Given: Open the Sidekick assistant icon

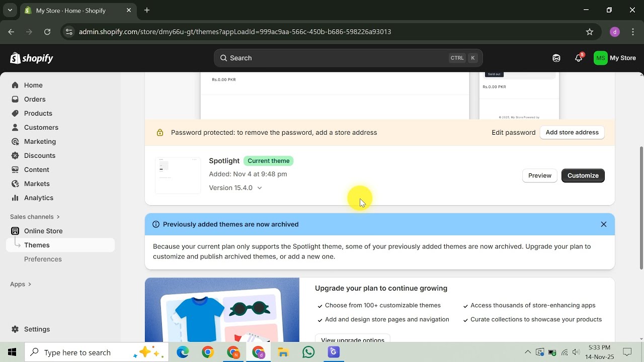Looking at the screenshot, I should 556,58.
